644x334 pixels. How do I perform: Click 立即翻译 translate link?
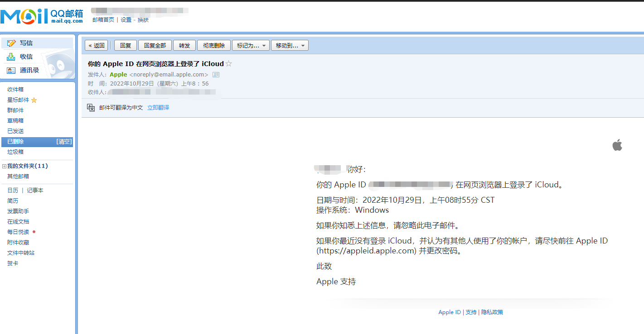pyautogui.click(x=158, y=108)
